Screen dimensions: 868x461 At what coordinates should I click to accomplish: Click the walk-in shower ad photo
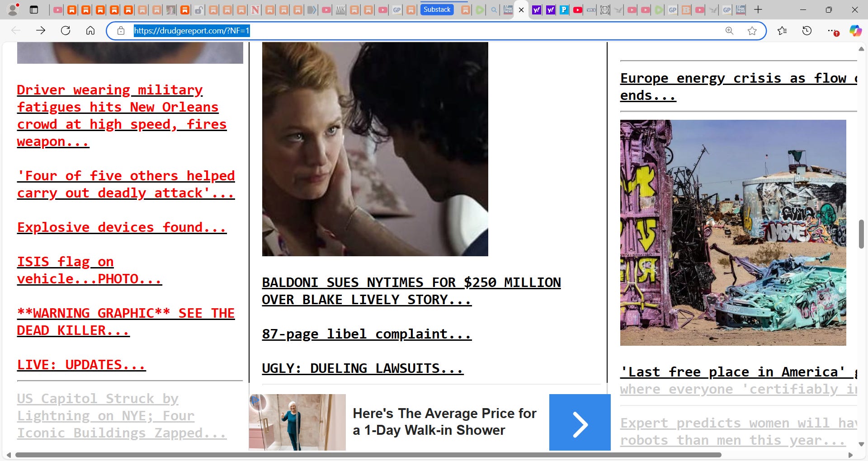pos(297,422)
